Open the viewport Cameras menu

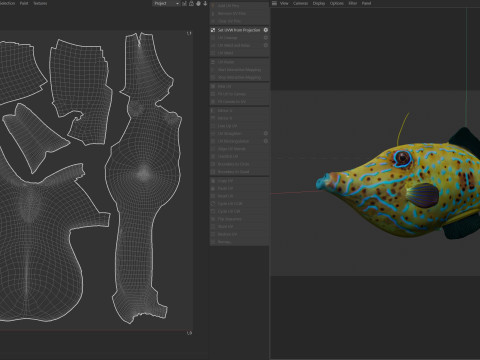pos(300,3)
